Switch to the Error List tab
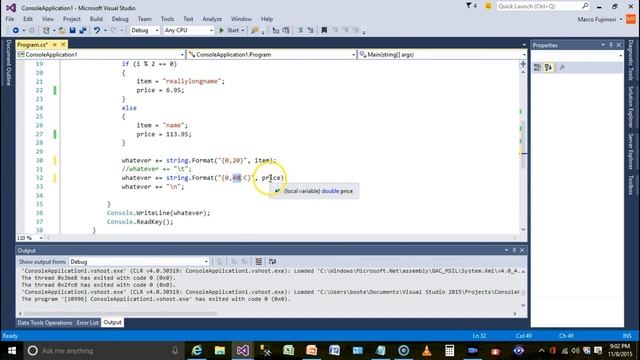The image size is (640, 360). point(88,322)
